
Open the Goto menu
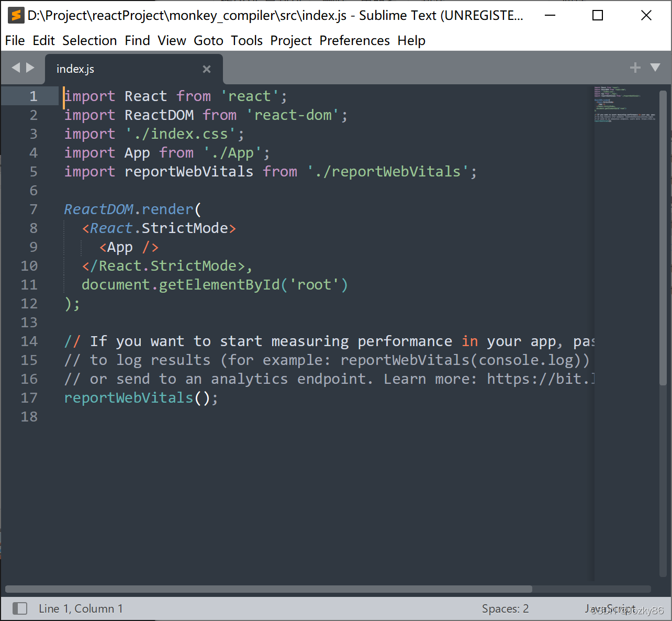point(208,40)
